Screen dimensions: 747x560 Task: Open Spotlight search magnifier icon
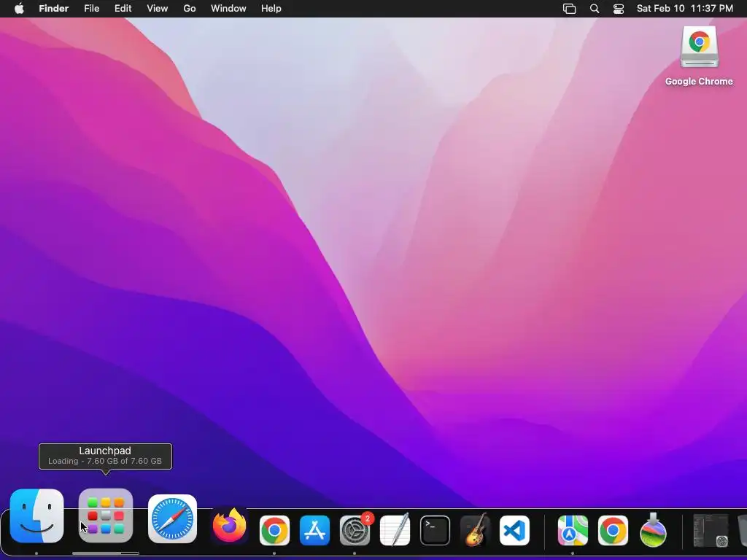click(x=595, y=9)
